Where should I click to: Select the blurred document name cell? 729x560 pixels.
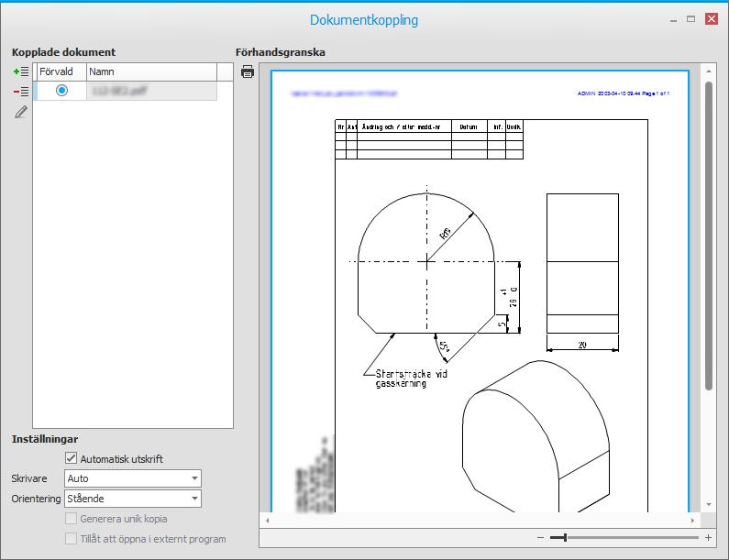[x=151, y=91]
